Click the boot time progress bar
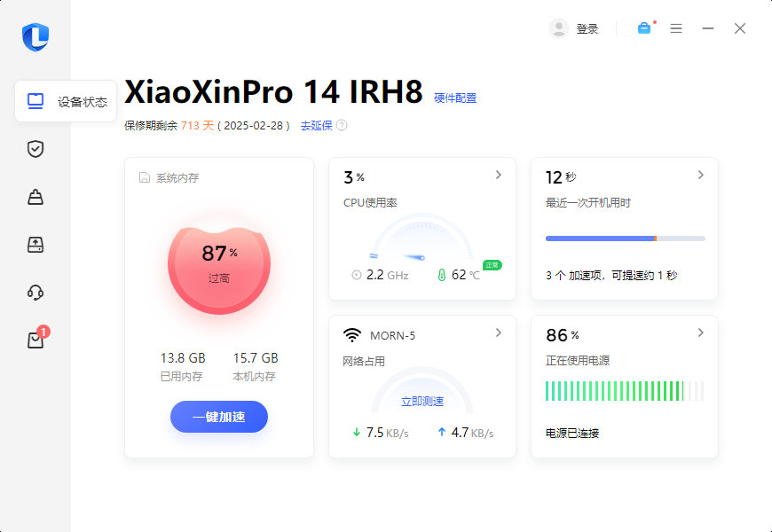The height and width of the screenshot is (532, 772). [624, 238]
